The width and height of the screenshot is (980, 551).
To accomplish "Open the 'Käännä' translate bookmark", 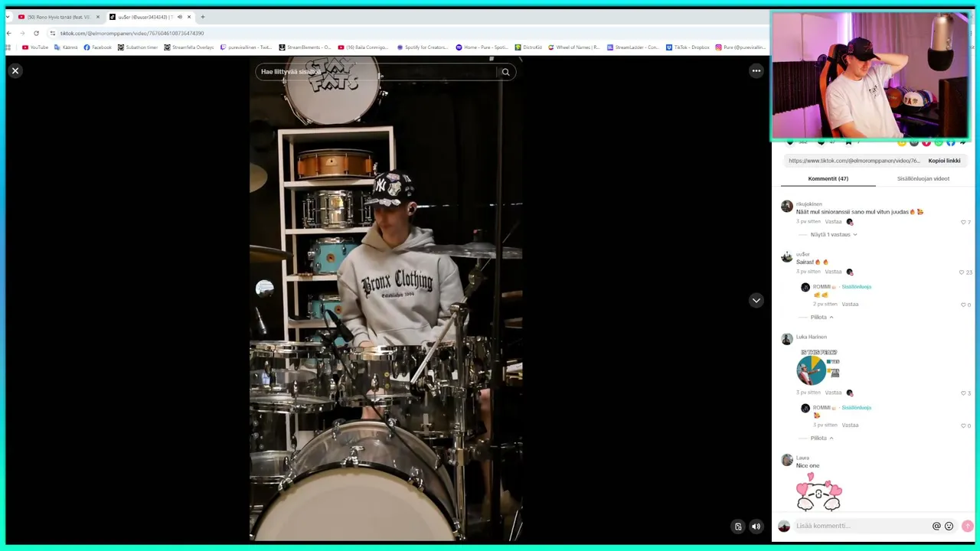I will (66, 47).
